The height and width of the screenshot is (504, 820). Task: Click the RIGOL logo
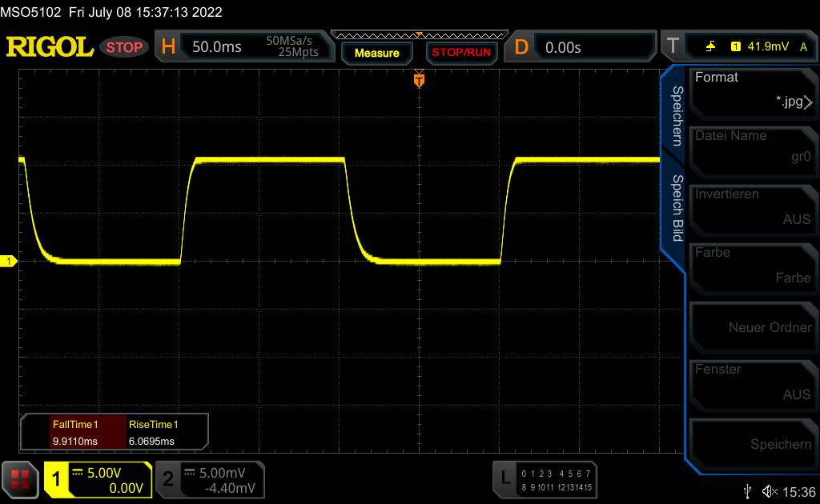pos(50,47)
